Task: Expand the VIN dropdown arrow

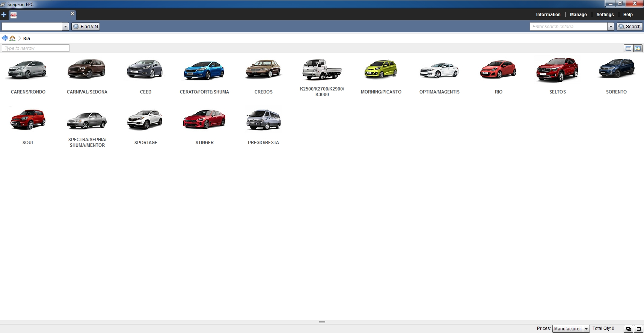Action: (x=65, y=27)
